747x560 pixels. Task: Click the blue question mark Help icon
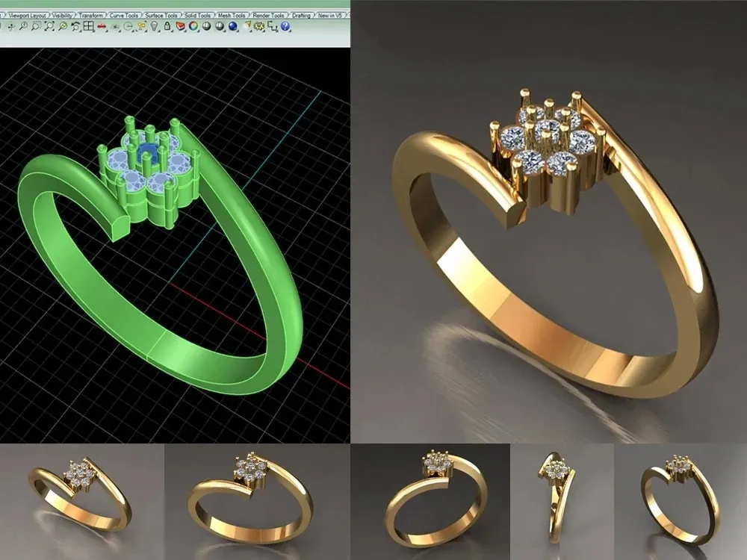(x=285, y=26)
